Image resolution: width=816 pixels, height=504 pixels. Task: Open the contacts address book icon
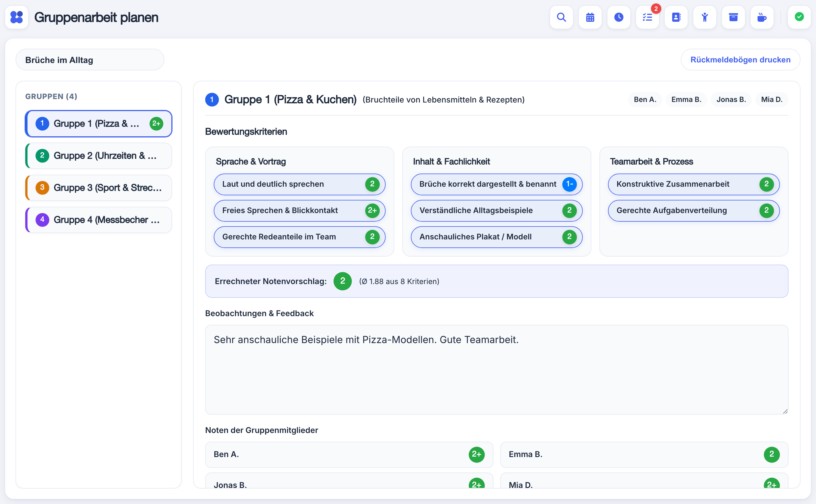click(676, 17)
